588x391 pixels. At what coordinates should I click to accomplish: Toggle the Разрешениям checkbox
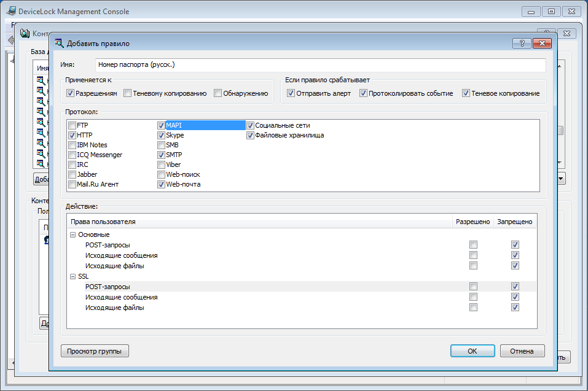click(x=70, y=93)
